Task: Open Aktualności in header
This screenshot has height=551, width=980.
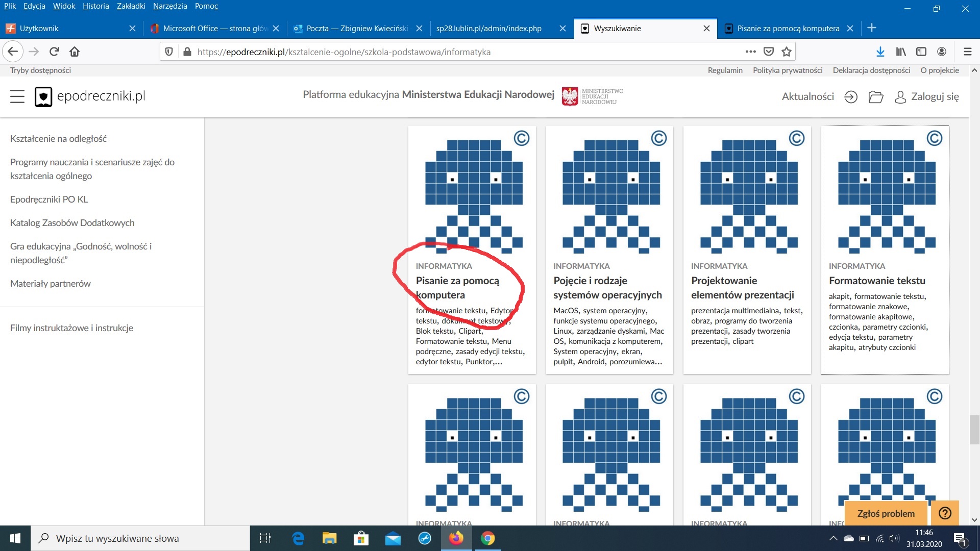Action: [x=807, y=97]
